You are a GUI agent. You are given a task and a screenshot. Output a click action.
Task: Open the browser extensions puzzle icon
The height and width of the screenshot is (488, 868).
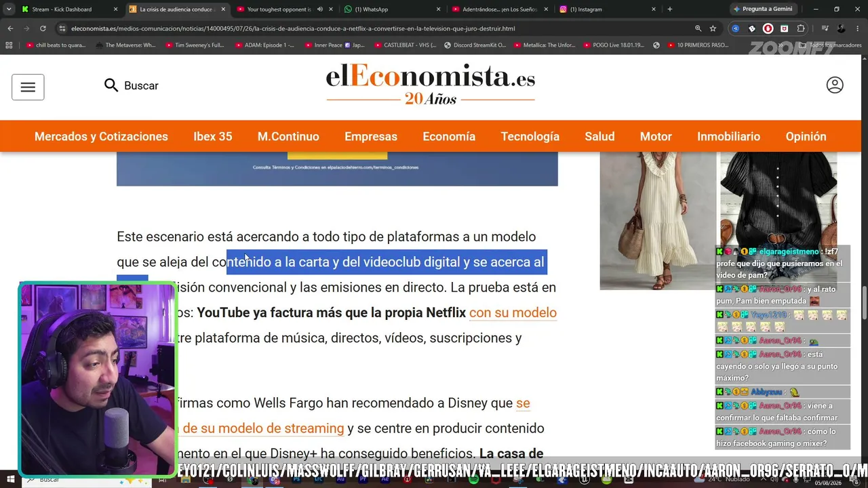(x=801, y=28)
